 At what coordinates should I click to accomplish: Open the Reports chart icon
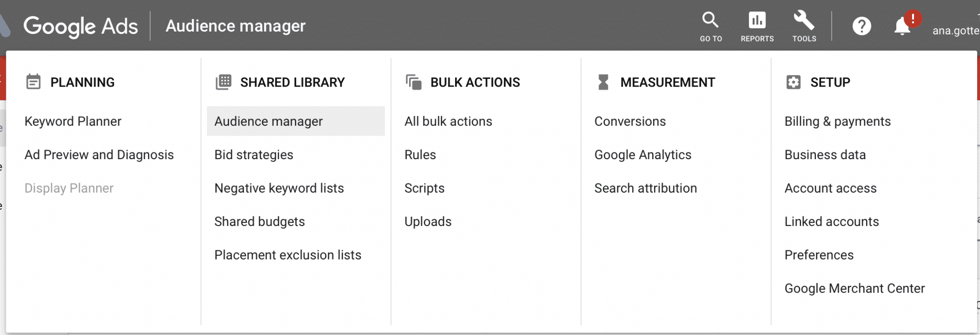pyautogui.click(x=757, y=20)
